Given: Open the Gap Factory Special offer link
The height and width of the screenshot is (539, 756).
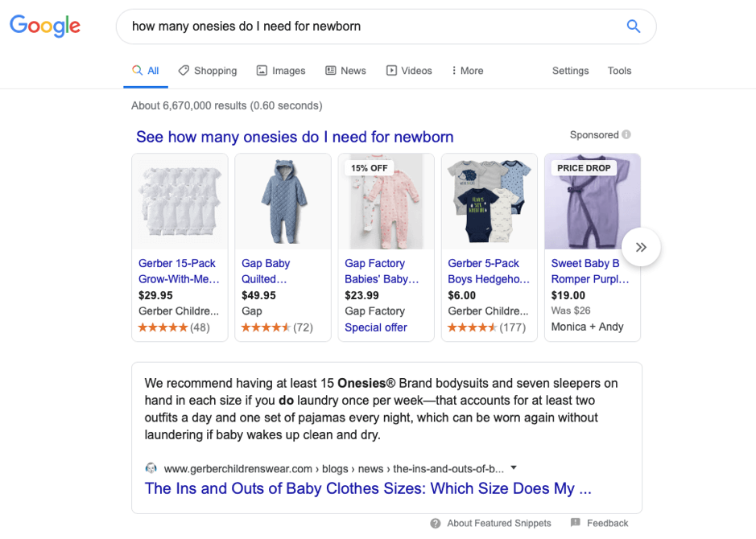Looking at the screenshot, I should (376, 327).
